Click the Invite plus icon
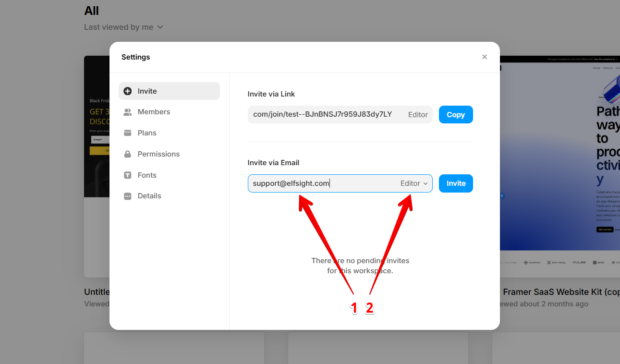The width and height of the screenshot is (620, 364). coord(128,91)
